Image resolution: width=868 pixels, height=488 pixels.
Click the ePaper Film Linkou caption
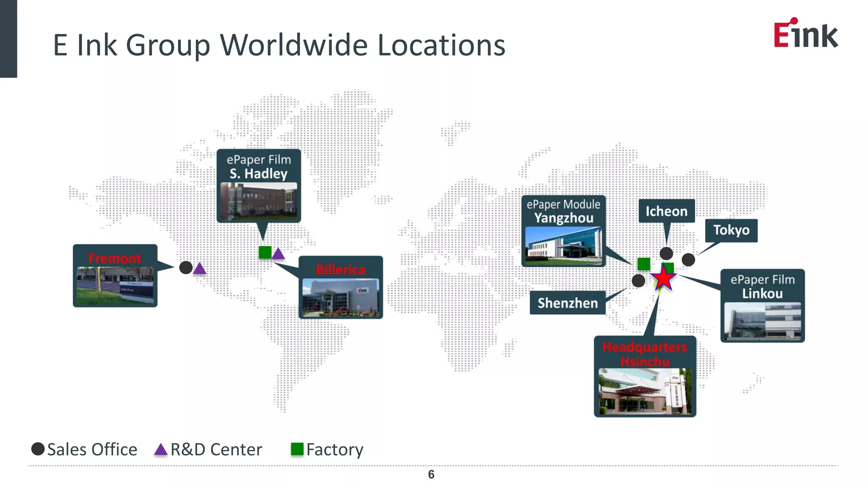[x=762, y=286]
